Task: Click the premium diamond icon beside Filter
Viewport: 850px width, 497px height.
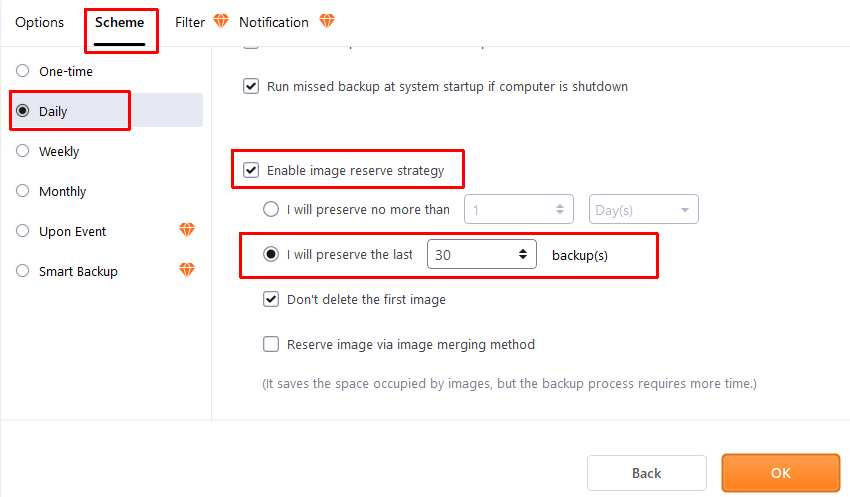Action: (x=221, y=21)
